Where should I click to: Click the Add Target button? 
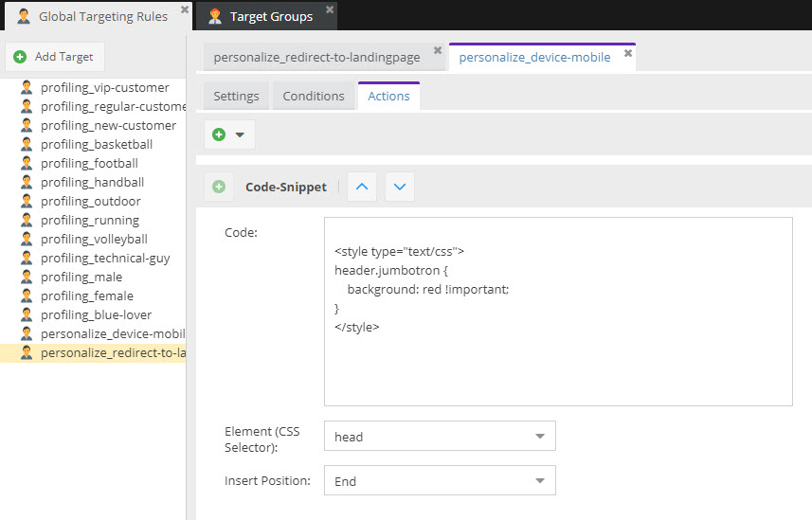(54, 57)
